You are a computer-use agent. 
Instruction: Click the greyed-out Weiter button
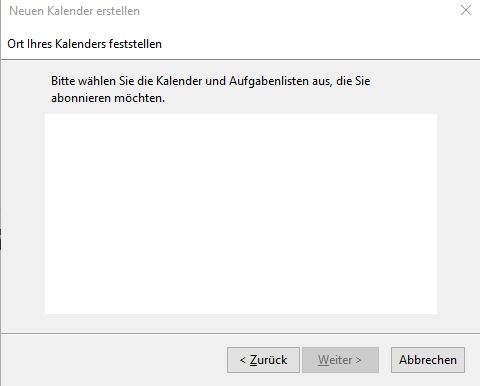[340, 360]
